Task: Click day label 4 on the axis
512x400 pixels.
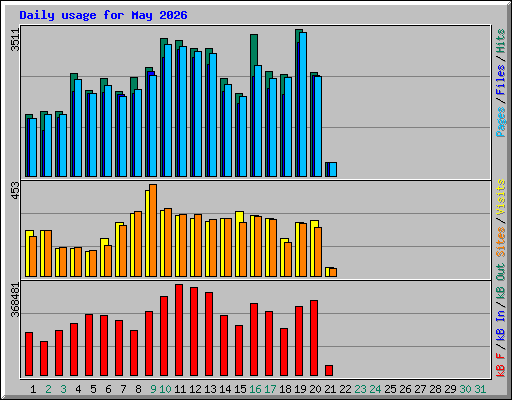Action: [x=78, y=389]
